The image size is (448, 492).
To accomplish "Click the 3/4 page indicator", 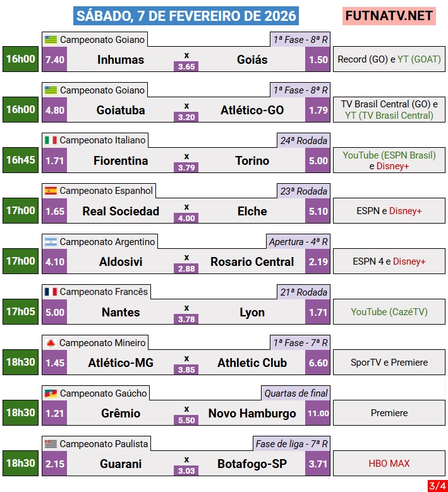I will pyautogui.click(x=437, y=485).
